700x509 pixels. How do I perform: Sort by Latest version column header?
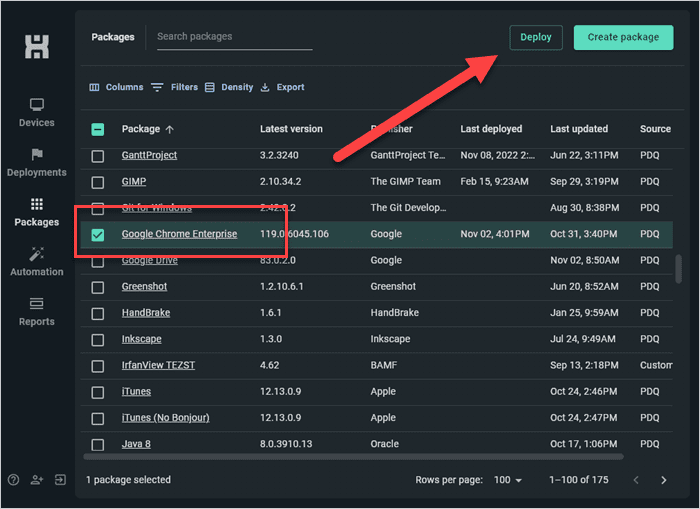click(x=291, y=129)
